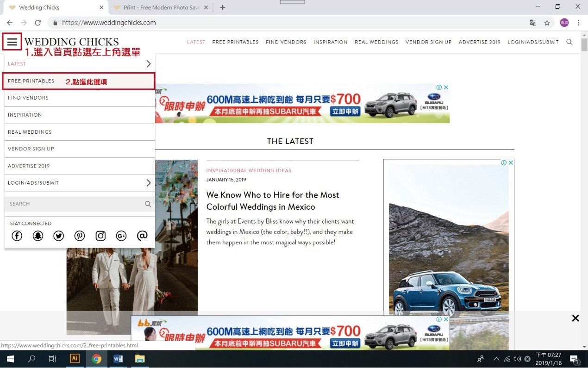Open Pinterest icon under Stay Connected

click(x=80, y=236)
